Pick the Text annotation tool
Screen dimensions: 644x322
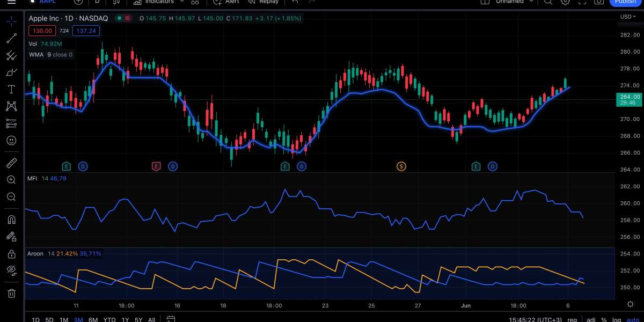tap(11, 89)
